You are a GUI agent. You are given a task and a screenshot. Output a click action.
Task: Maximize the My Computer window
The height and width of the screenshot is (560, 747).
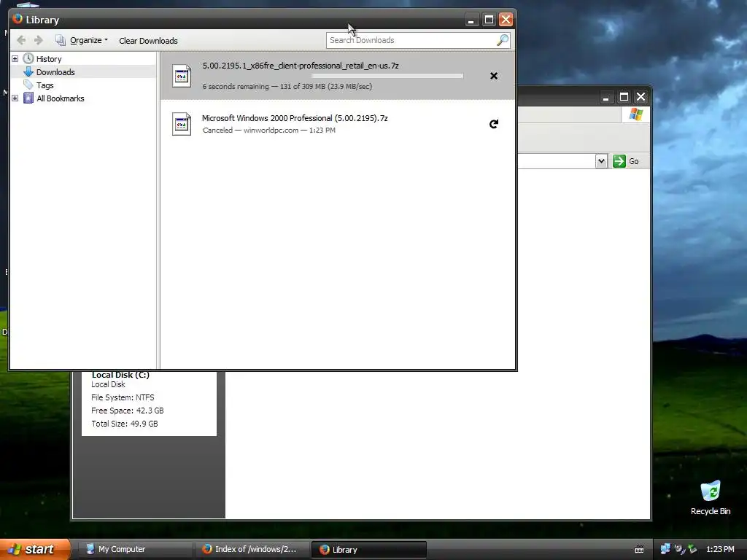tap(624, 98)
